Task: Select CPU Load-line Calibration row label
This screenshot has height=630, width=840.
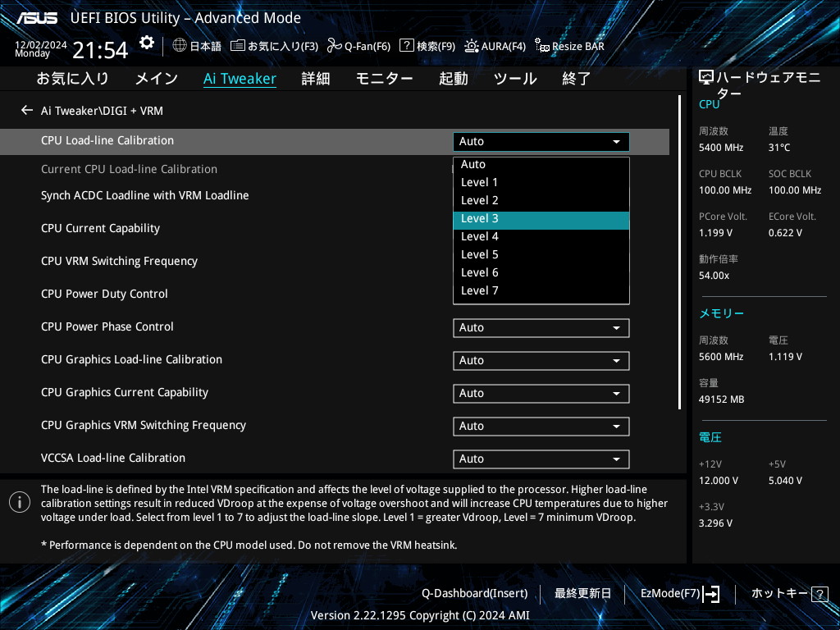Action: (x=107, y=140)
